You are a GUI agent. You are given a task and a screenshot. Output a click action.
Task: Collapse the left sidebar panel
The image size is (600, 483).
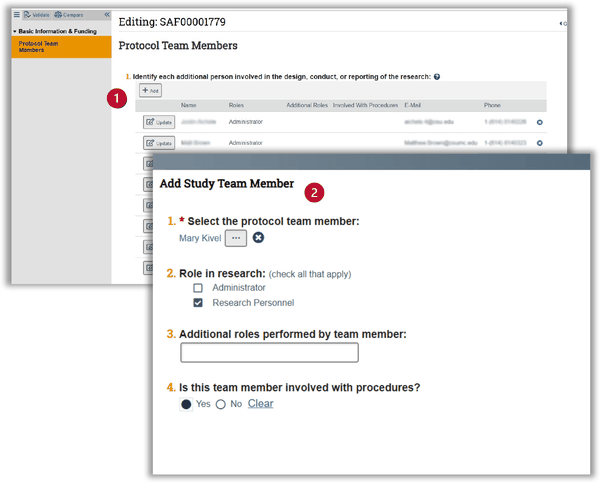(x=107, y=15)
